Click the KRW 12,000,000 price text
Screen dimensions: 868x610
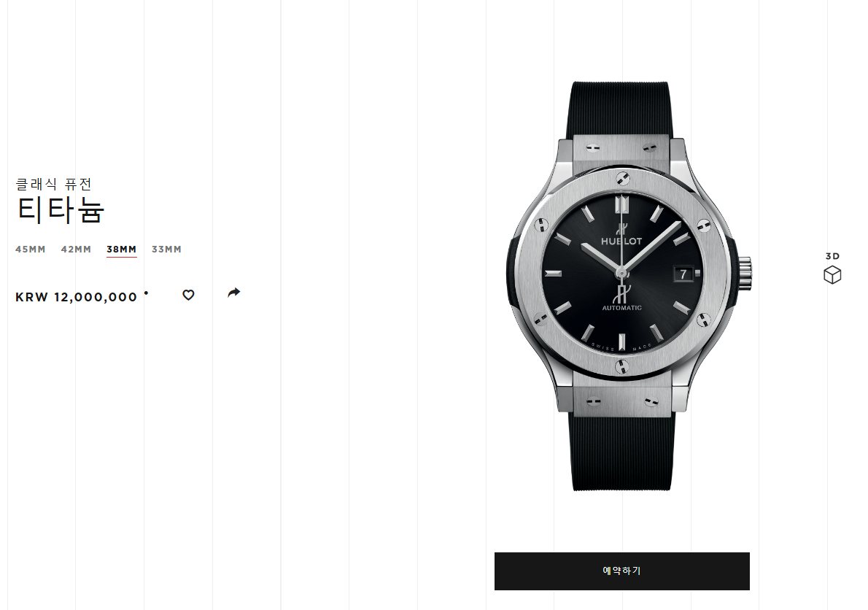pos(77,297)
